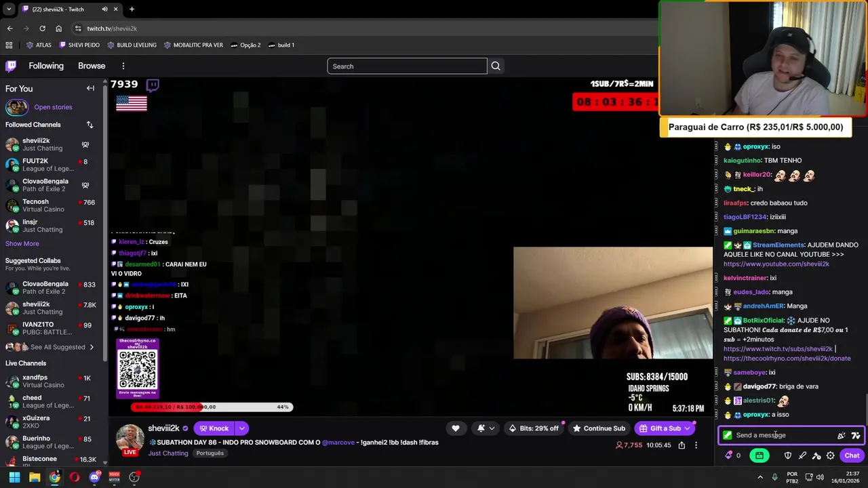Image resolution: width=868 pixels, height=488 pixels.
Task: Open the celebration party popper icon
Action: (x=842, y=435)
